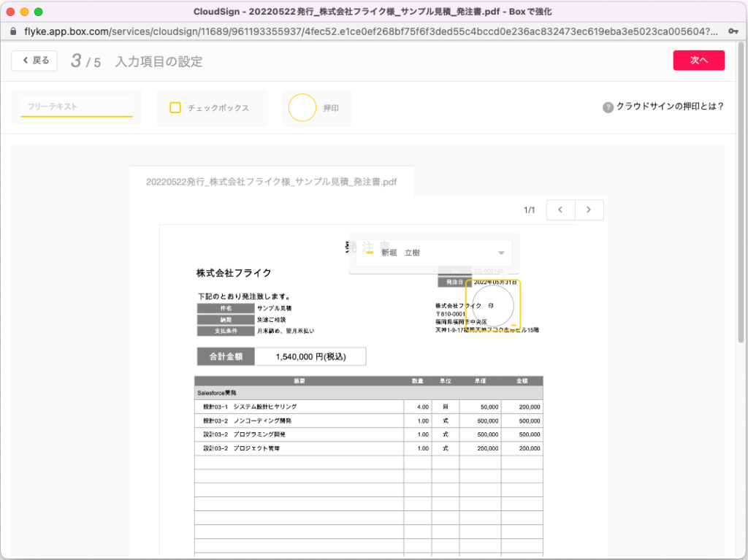Click the ノンコーディング開発 table row
The image size is (748, 560).
click(369, 421)
